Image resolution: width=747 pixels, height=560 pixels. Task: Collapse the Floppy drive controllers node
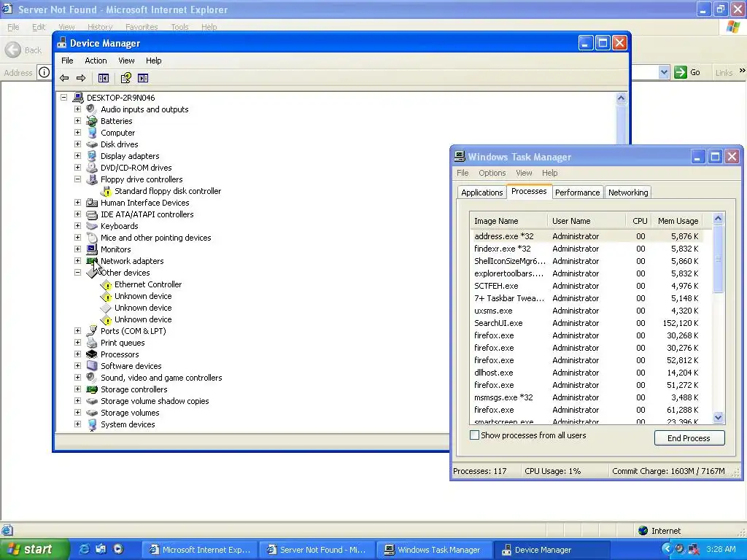click(77, 179)
